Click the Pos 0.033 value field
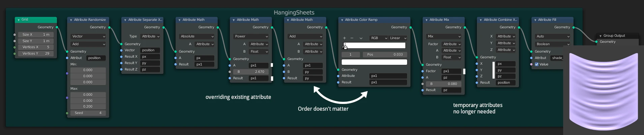Image resolution: width=644 pixels, height=135 pixels. (x=385, y=54)
